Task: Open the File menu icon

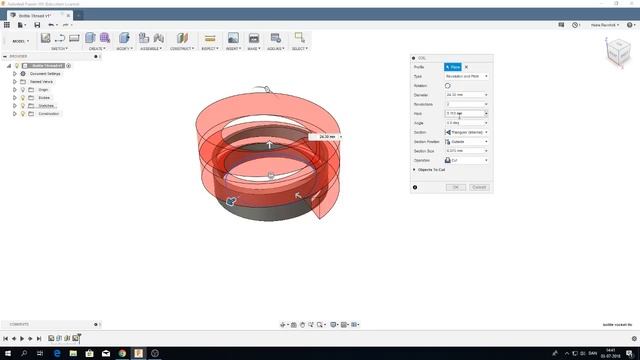Action: point(21,25)
